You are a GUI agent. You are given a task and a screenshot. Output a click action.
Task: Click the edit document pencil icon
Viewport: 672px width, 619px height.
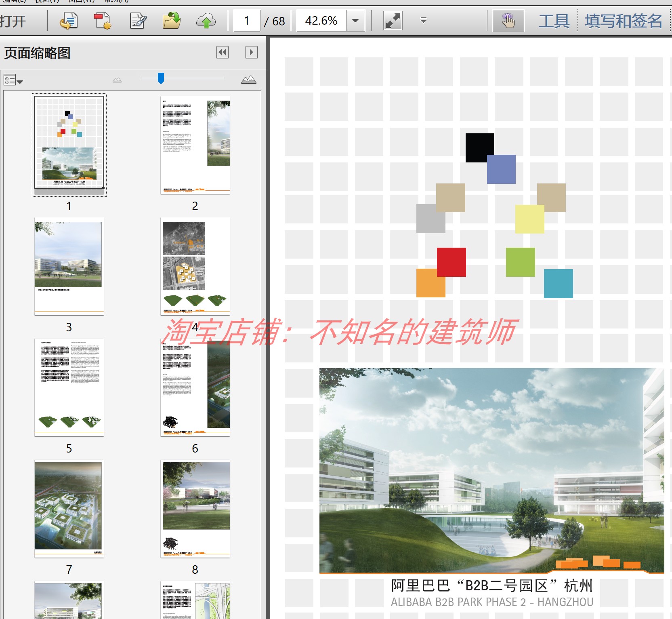138,21
